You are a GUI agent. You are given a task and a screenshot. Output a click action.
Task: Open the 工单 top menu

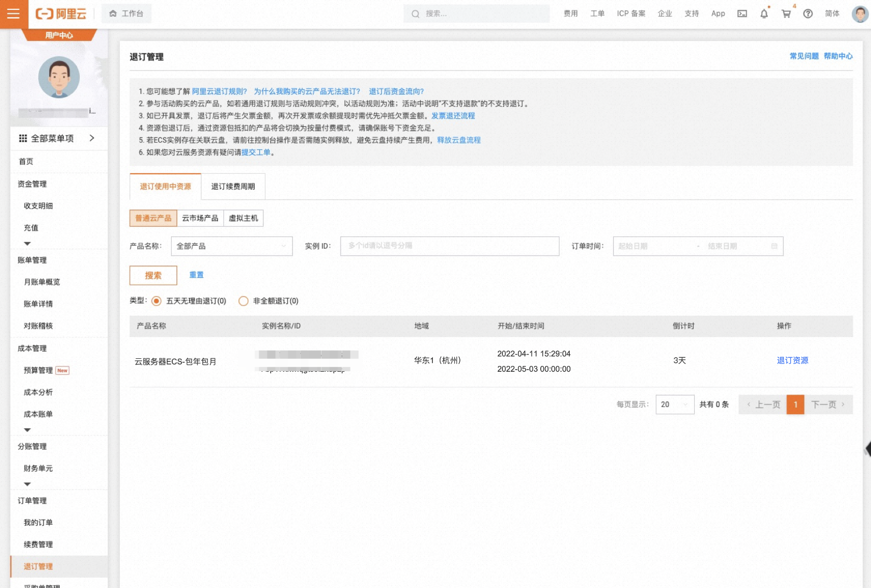point(597,14)
